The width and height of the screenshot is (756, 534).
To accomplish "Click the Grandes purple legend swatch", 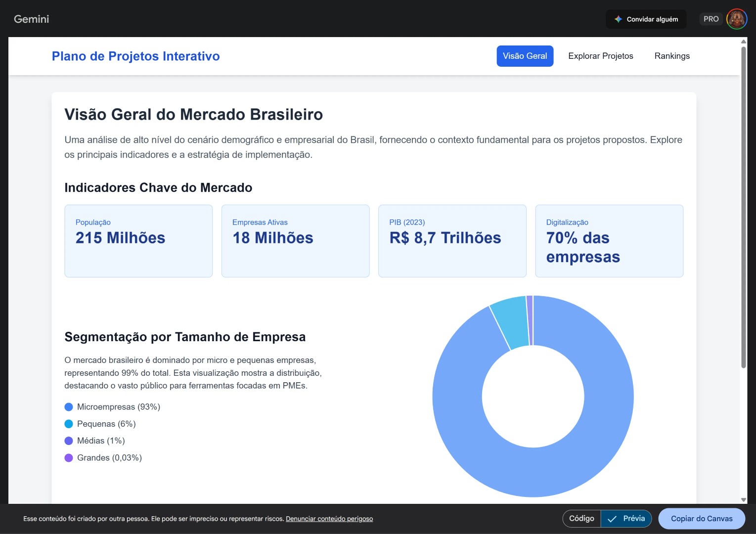I will point(69,458).
